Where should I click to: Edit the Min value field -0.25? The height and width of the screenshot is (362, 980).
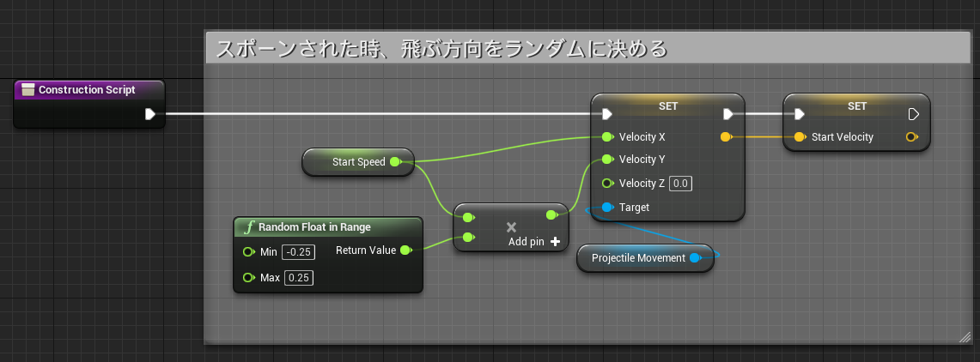click(299, 252)
